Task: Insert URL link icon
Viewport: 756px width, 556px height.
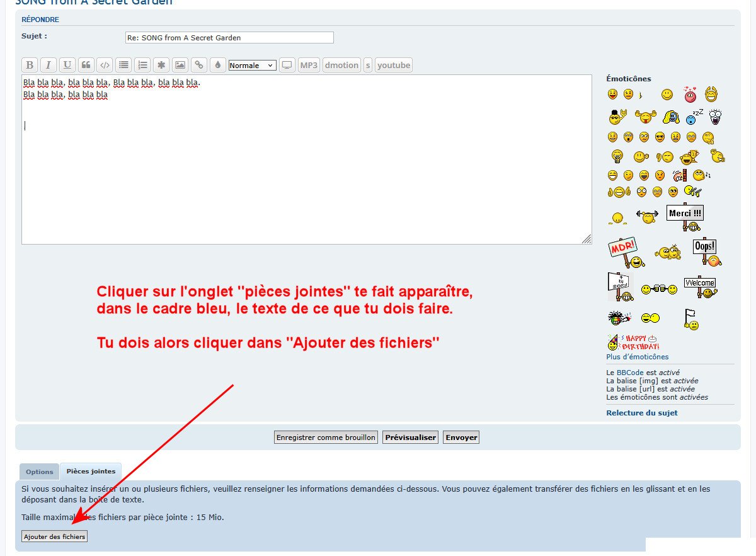Action: coord(199,65)
